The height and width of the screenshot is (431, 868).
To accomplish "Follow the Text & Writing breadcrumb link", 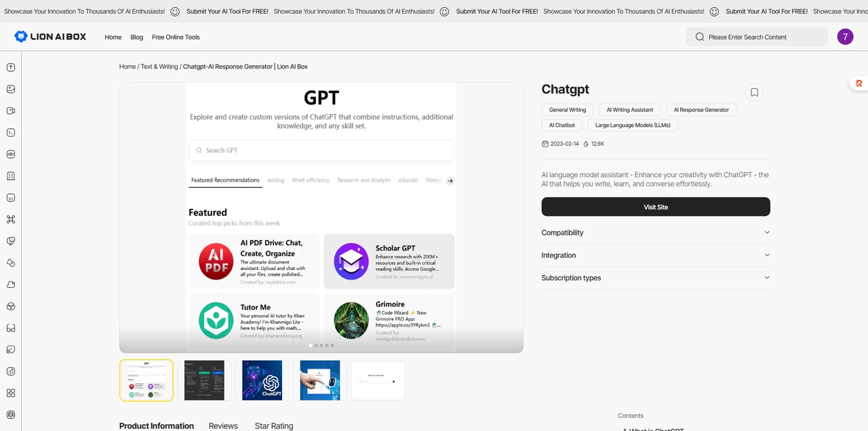I will click(159, 67).
